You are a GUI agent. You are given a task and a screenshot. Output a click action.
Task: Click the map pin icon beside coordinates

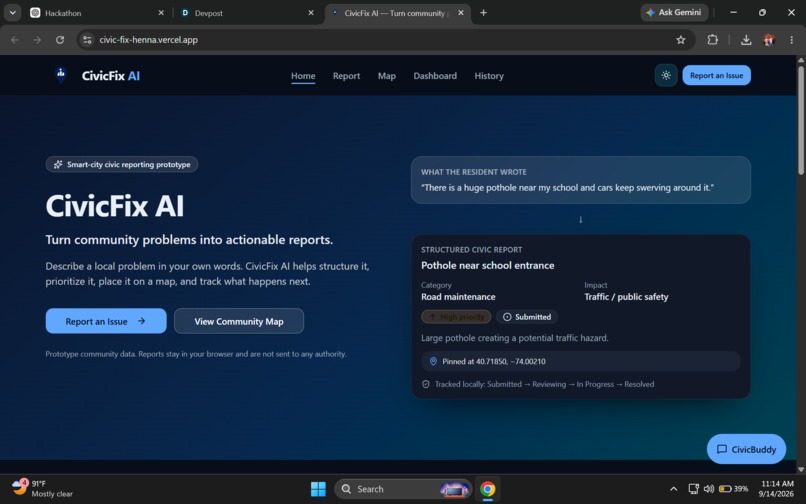coord(433,362)
